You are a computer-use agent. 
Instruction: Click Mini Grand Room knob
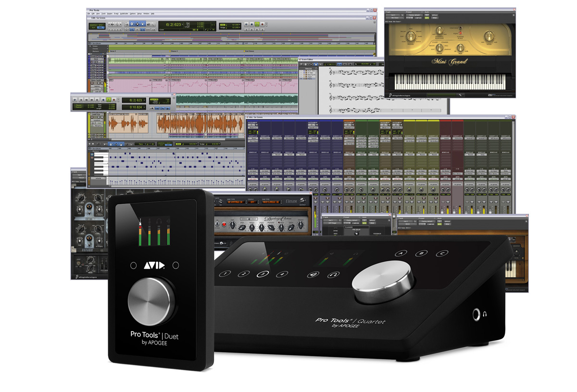point(439,48)
